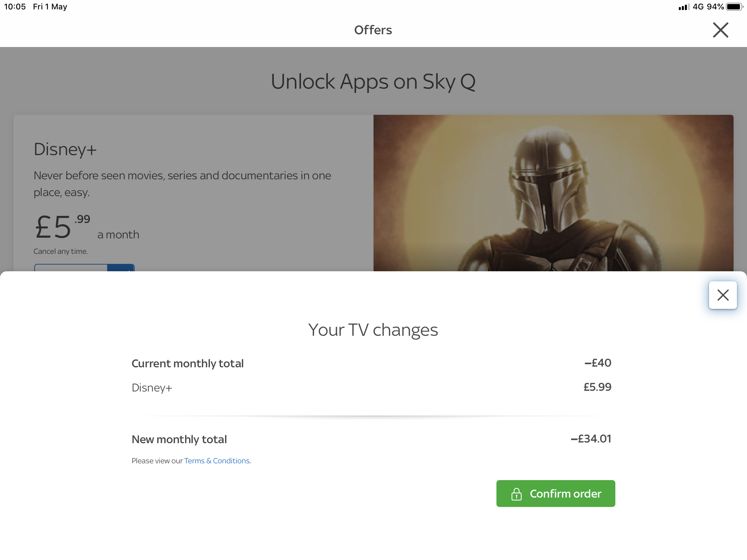Tap the Disney+ line item in summary
Viewport: 747px width, 560px height.
click(x=151, y=387)
